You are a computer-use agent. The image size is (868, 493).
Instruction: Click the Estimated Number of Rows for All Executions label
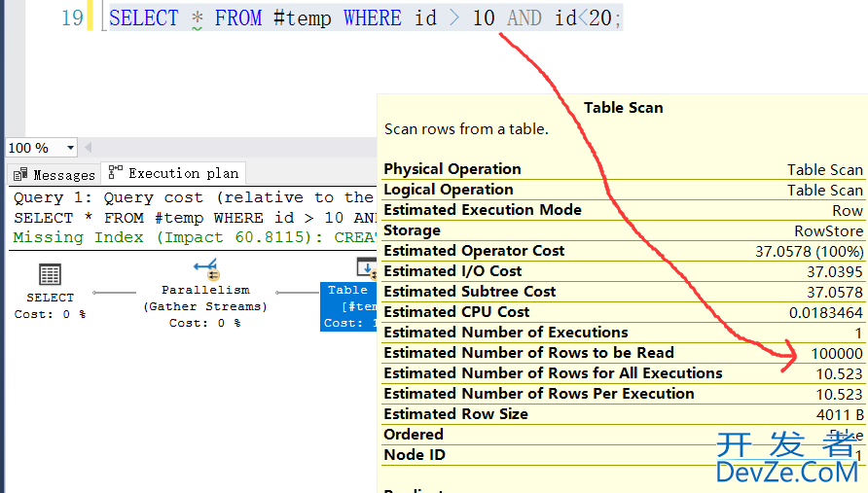(x=553, y=373)
